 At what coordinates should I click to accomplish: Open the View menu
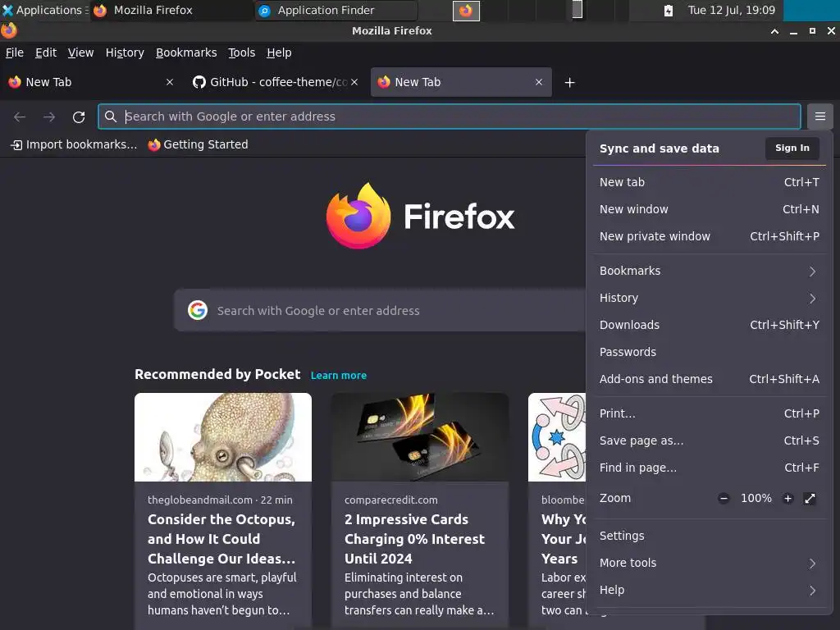[80, 52]
